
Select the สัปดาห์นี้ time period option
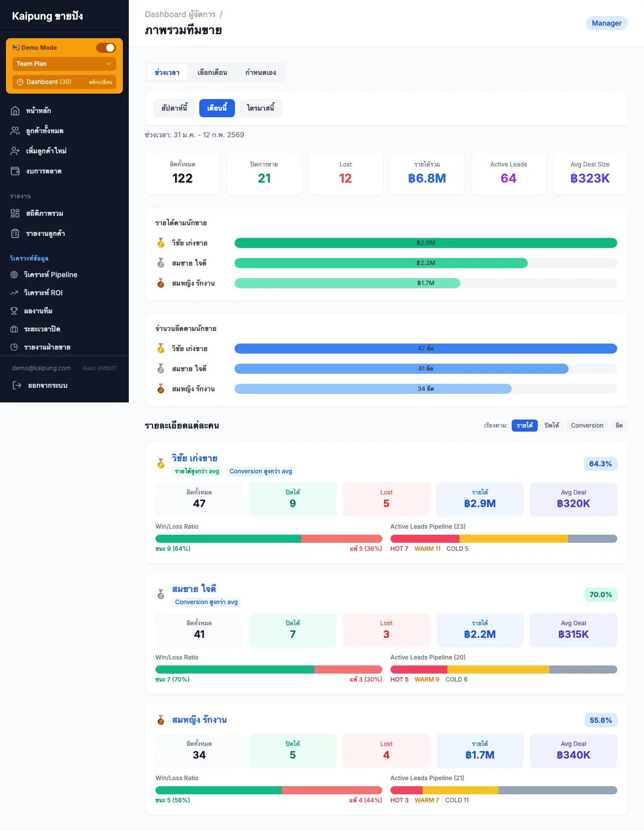pyautogui.click(x=174, y=108)
